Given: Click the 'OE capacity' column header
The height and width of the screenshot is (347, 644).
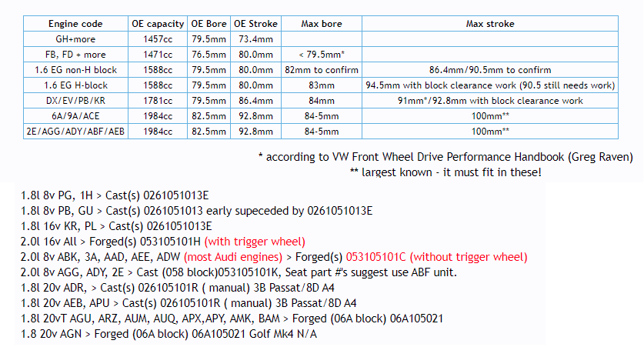Looking at the screenshot, I should pyautogui.click(x=158, y=24).
